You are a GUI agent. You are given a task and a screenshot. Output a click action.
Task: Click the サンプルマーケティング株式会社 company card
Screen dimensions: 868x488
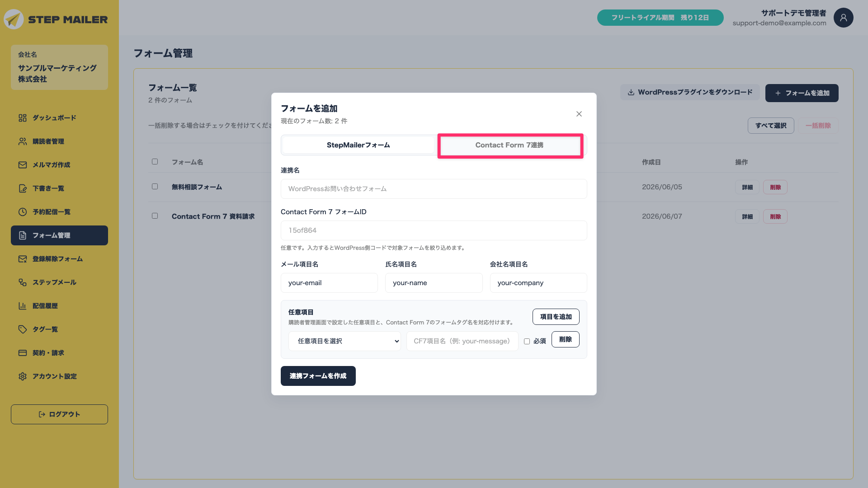(x=59, y=67)
